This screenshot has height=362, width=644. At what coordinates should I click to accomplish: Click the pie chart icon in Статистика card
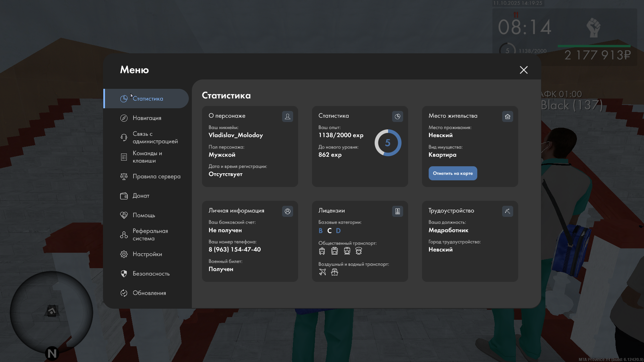397,116
